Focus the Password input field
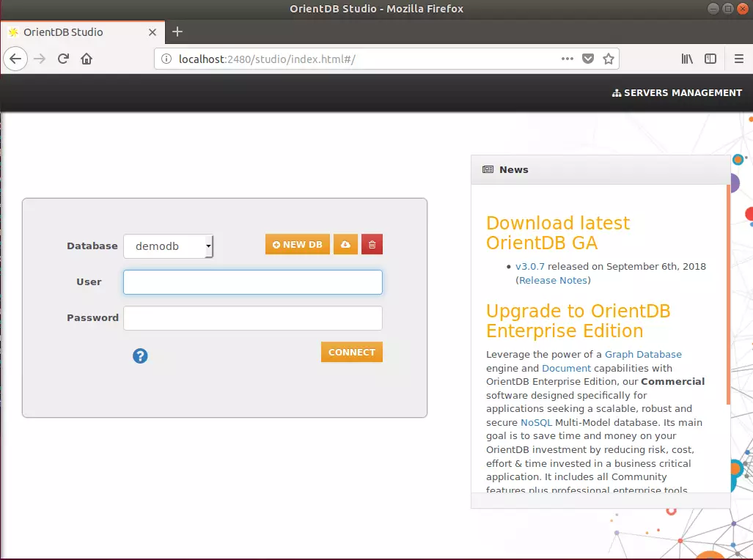 253,318
